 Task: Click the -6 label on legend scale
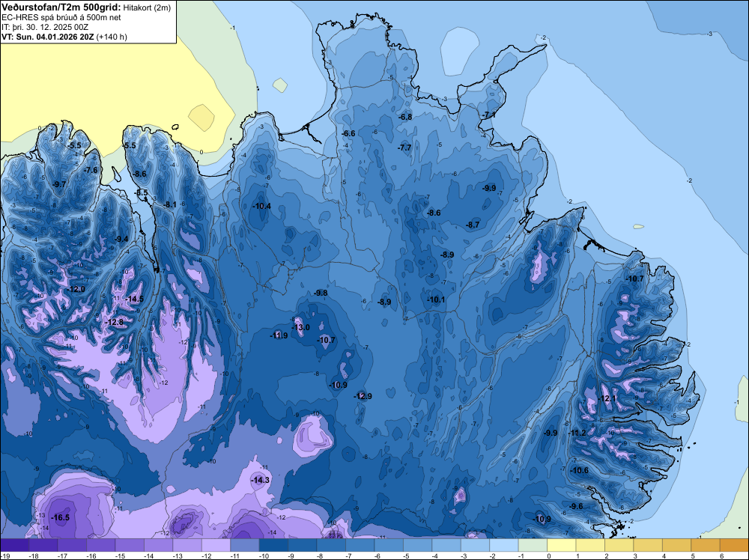point(379,556)
